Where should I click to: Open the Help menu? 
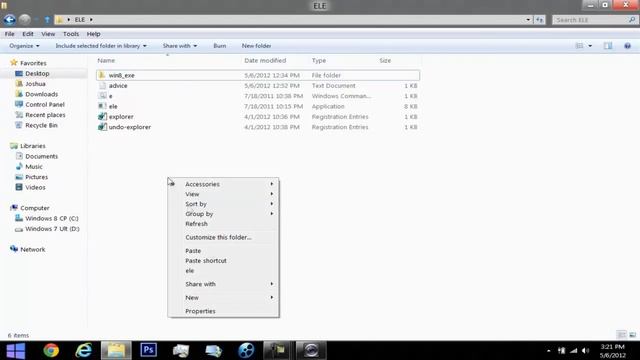pos(93,34)
